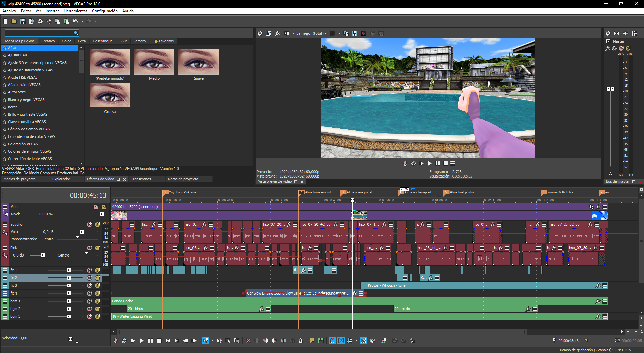This screenshot has height=353, width=644.
Task: Choose the Medio sharpen preset thumbnail
Action: [x=154, y=62]
